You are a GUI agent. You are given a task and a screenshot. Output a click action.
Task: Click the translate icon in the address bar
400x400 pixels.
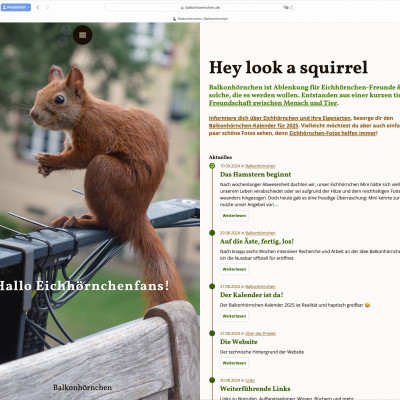click(x=285, y=7)
